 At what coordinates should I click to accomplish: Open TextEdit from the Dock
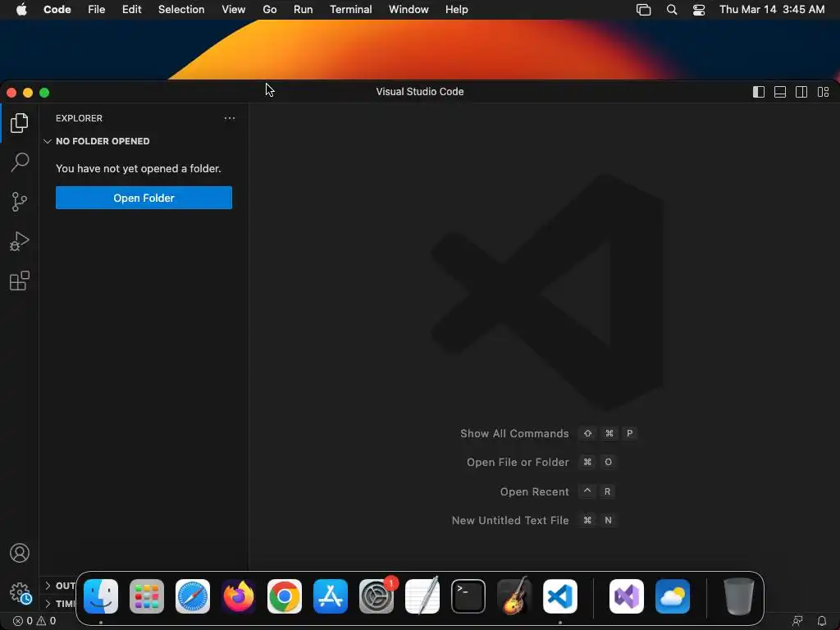[422, 596]
